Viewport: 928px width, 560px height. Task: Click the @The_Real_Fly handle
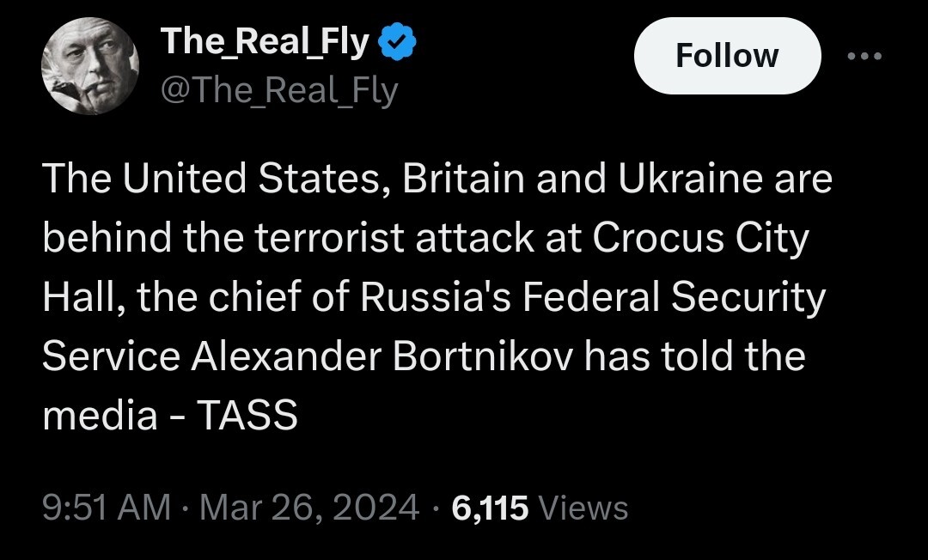[279, 89]
